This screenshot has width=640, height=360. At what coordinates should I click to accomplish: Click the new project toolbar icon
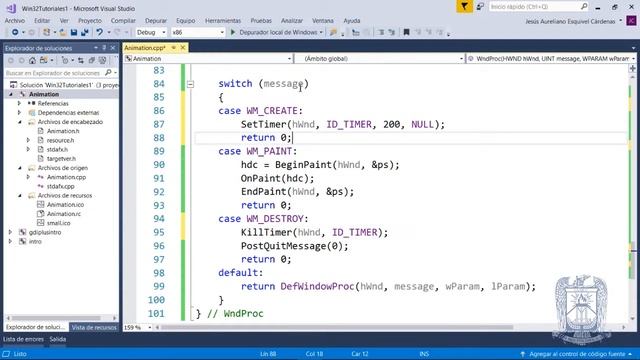[x=47, y=32]
